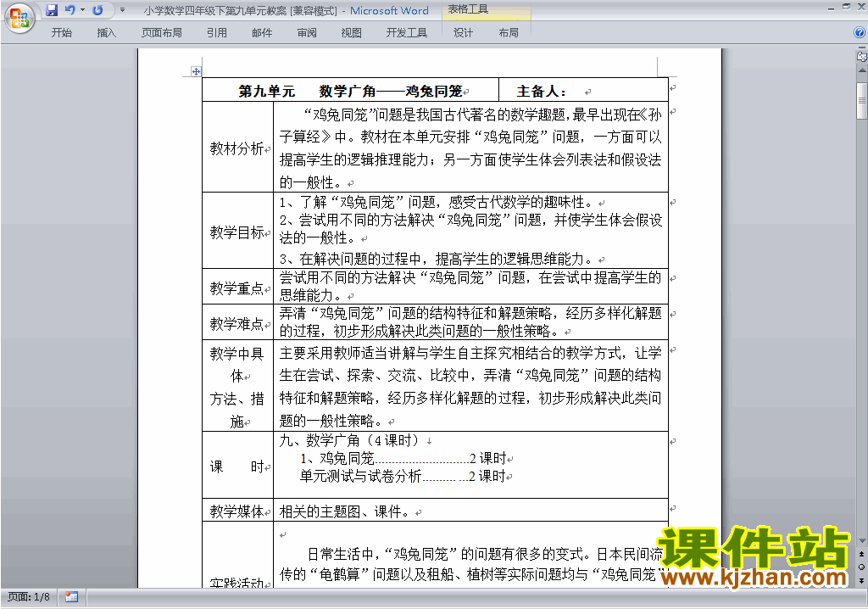The image size is (868, 609).
Task: Switch to the 引用 tab
Action: click(x=217, y=33)
